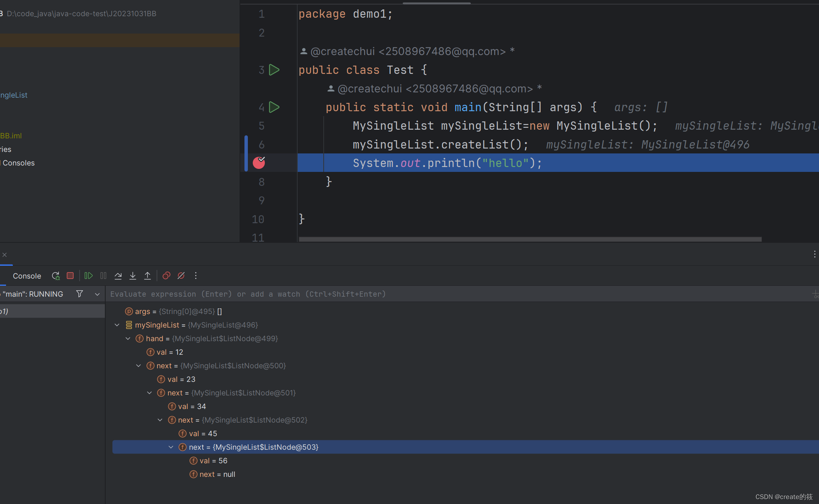Click the Step Into icon
Screen dimensions: 819x504
tap(133, 276)
